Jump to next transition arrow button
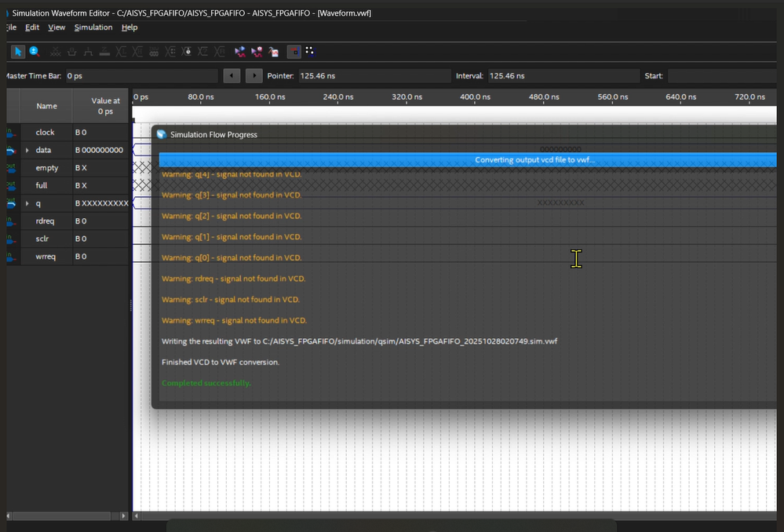This screenshot has width=784, height=532. tap(253, 76)
